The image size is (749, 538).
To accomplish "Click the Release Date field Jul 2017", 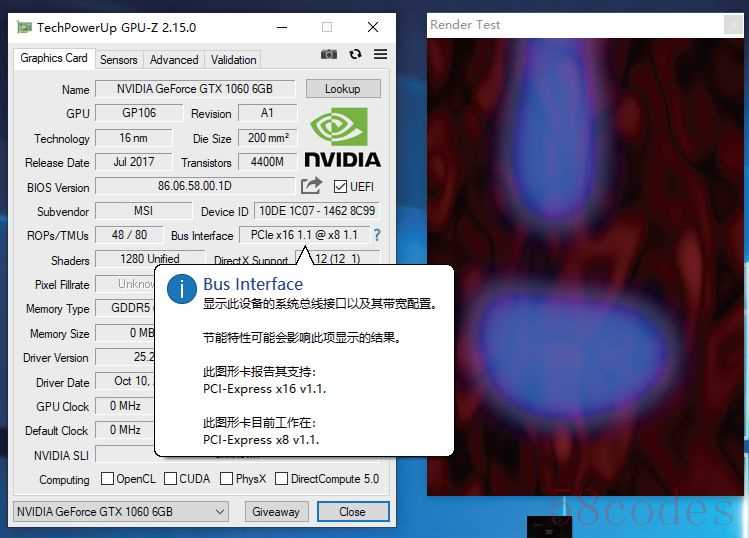I will coord(133,162).
